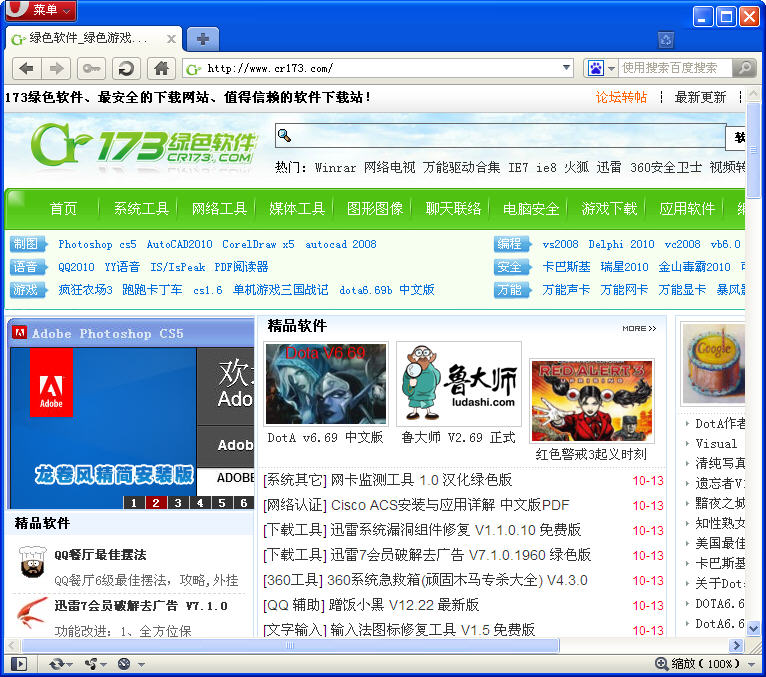Go to the home page icon
766x677 pixels.
click(x=161, y=68)
